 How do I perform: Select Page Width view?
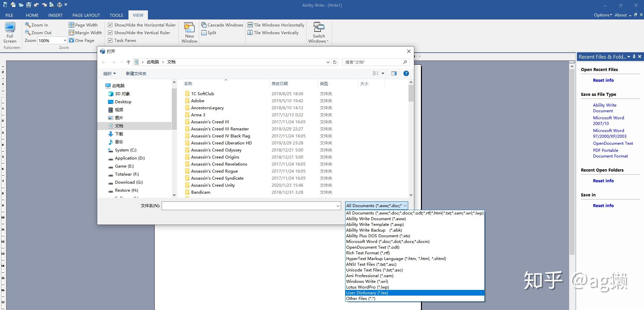point(83,25)
